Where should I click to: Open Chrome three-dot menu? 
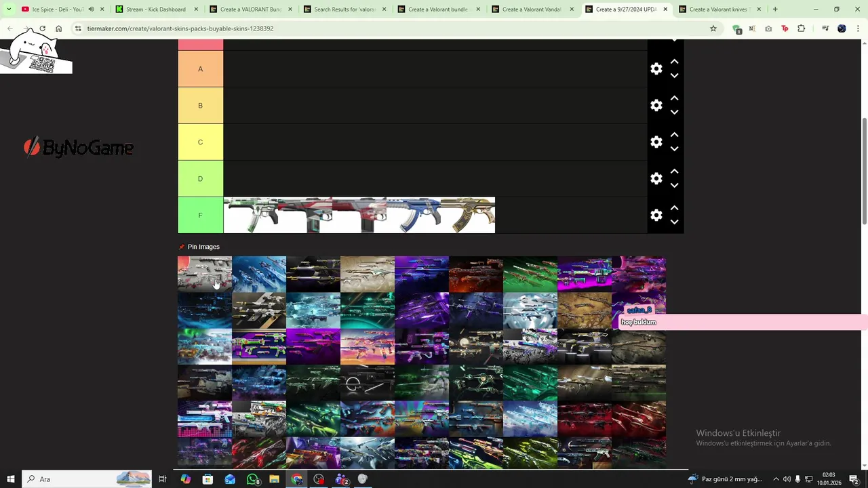(857, 28)
